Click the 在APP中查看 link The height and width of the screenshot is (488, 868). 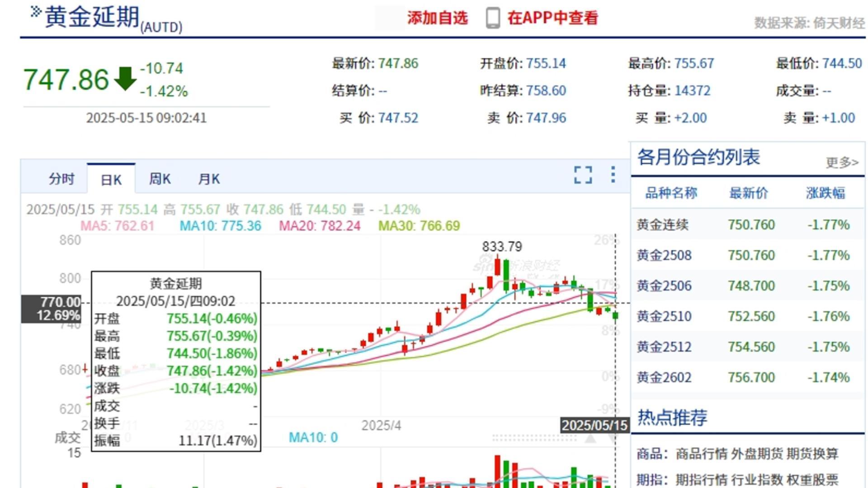[552, 18]
